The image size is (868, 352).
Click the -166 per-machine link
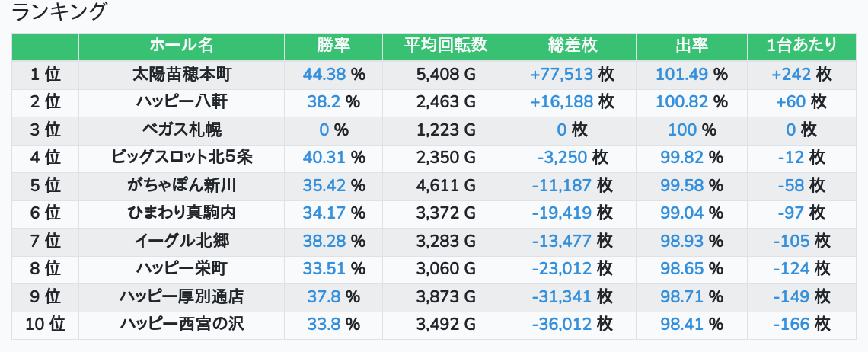[x=790, y=324]
